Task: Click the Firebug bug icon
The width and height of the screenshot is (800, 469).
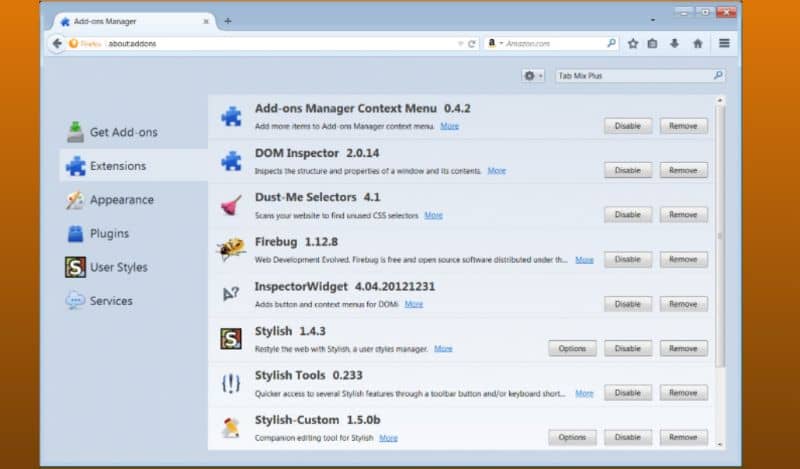Action: (231, 250)
